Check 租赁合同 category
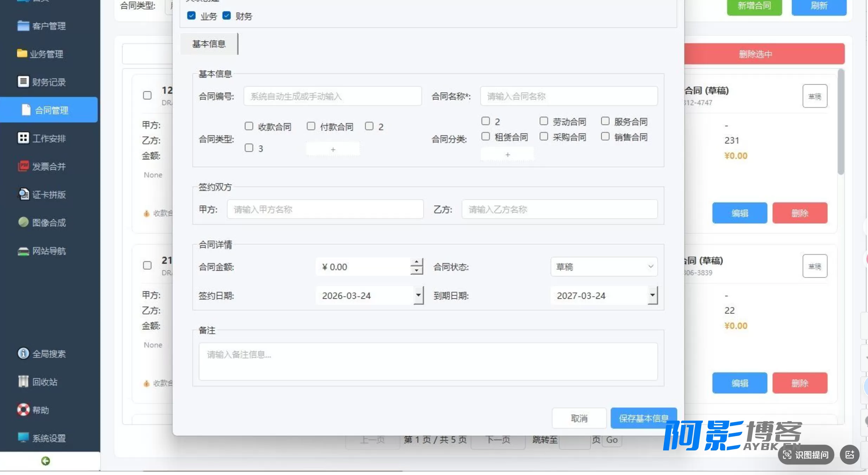The width and height of the screenshot is (868, 475). [x=486, y=136]
